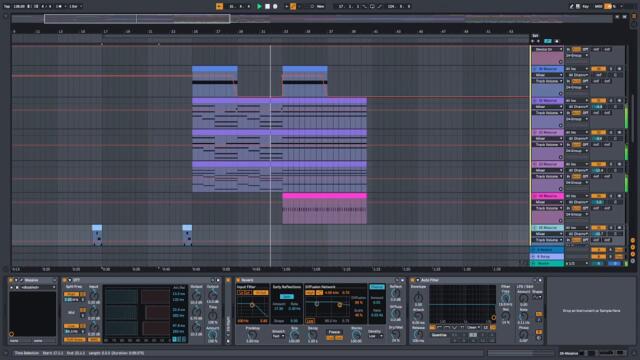Select the pink track's name header
Image resolution: width=640 pixels, height=360 pixels.
click(548, 196)
